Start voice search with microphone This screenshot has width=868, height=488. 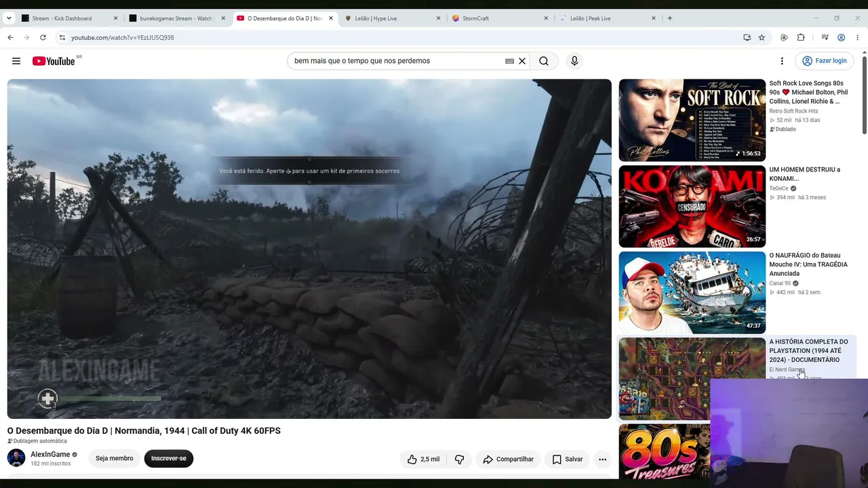pyautogui.click(x=574, y=61)
